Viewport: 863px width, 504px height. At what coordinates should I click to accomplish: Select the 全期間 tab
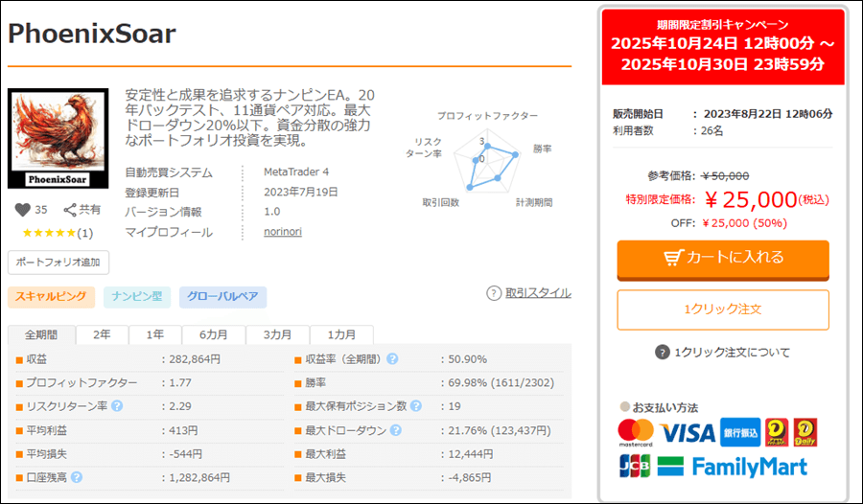tap(42, 335)
